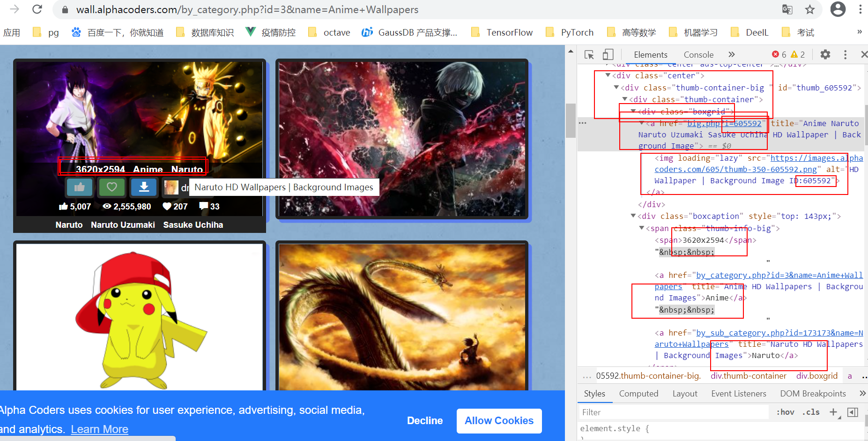The width and height of the screenshot is (868, 441).
Task: Select div.boxgrid in the breadcrumb
Action: (816, 376)
